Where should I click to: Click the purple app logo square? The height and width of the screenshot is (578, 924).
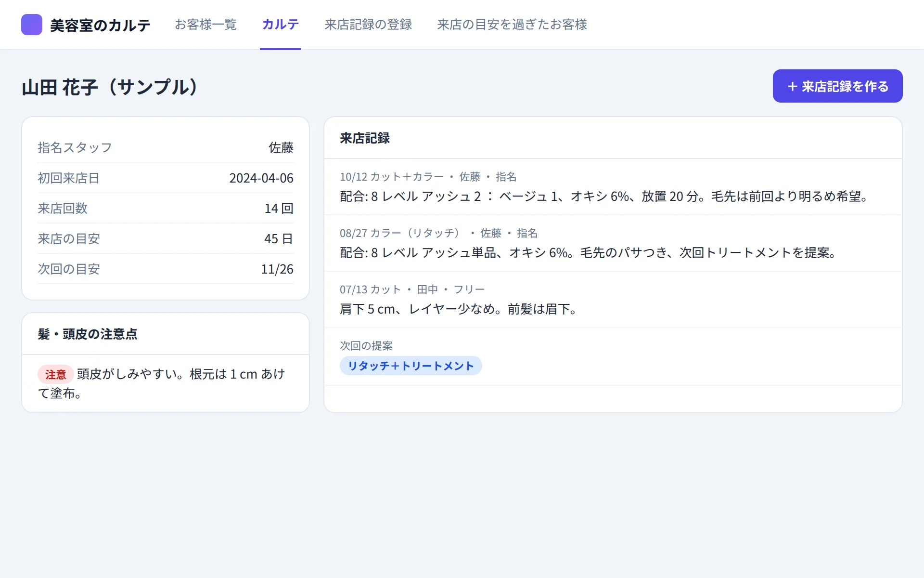(32, 25)
